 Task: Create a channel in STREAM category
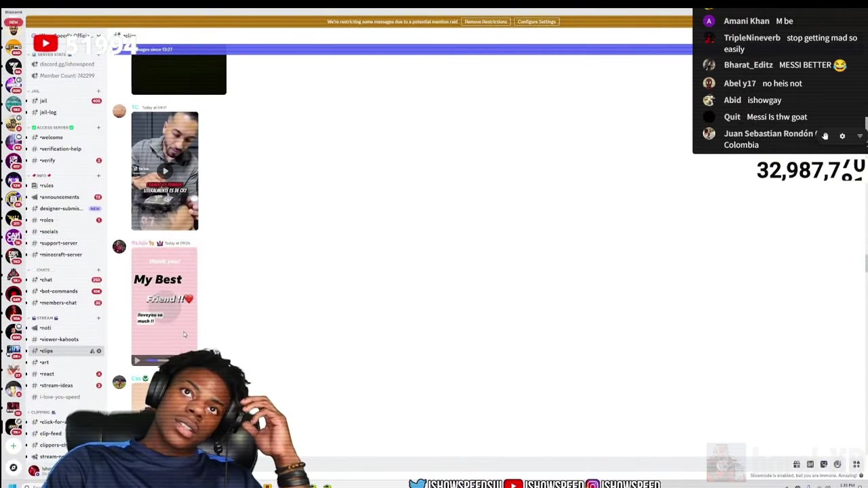pos(98,318)
